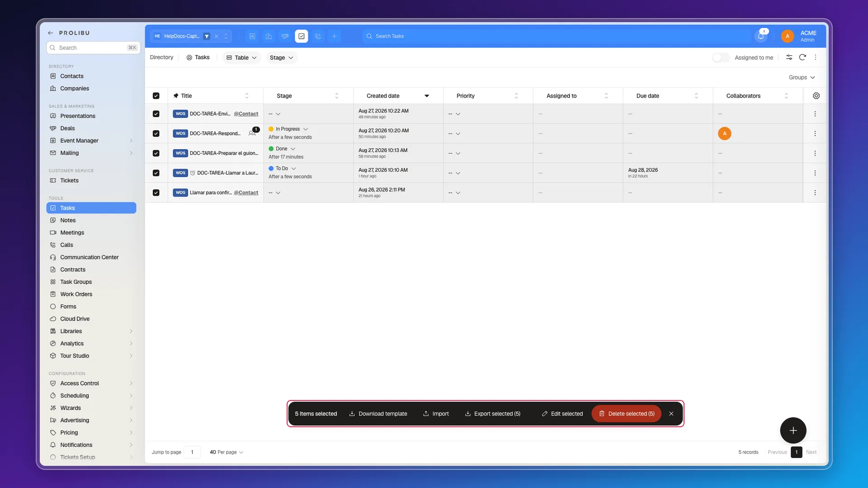Uncheck the DOC-TAREA-Preparar el guion checkbox
The width and height of the screenshot is (868, 488).
156,153
